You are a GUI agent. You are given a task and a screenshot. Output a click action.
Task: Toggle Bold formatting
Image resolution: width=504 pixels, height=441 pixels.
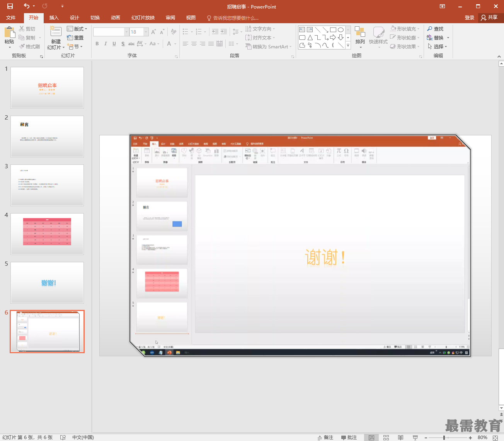(97, 44)
